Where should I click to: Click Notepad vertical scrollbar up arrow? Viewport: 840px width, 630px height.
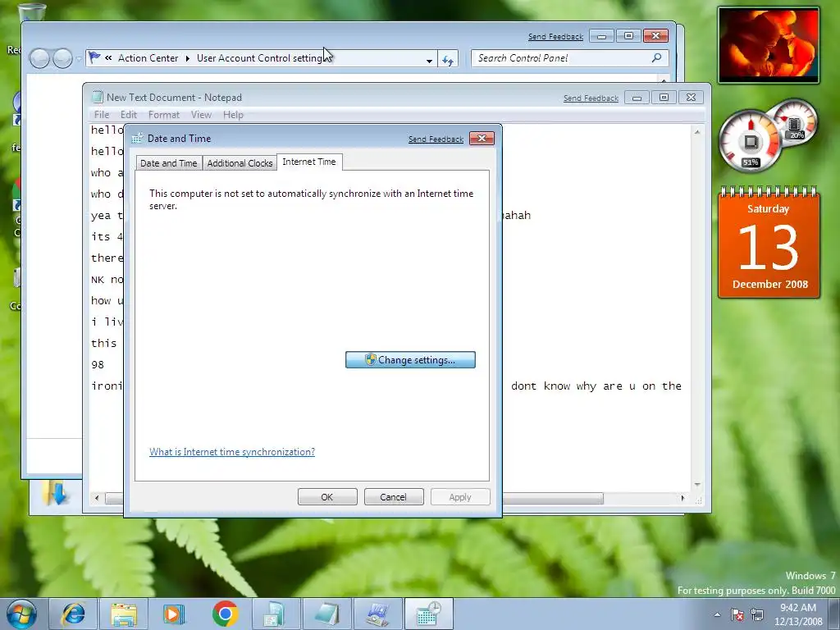(697, 132)
